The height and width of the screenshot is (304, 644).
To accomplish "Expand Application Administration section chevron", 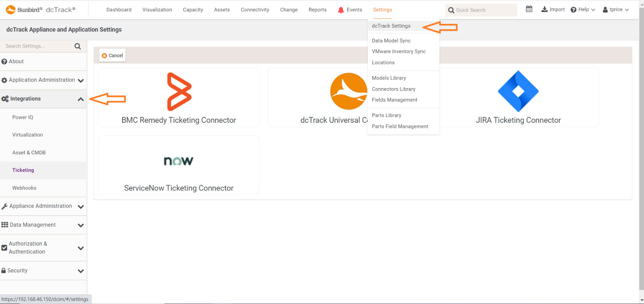I will pos(81,81).
